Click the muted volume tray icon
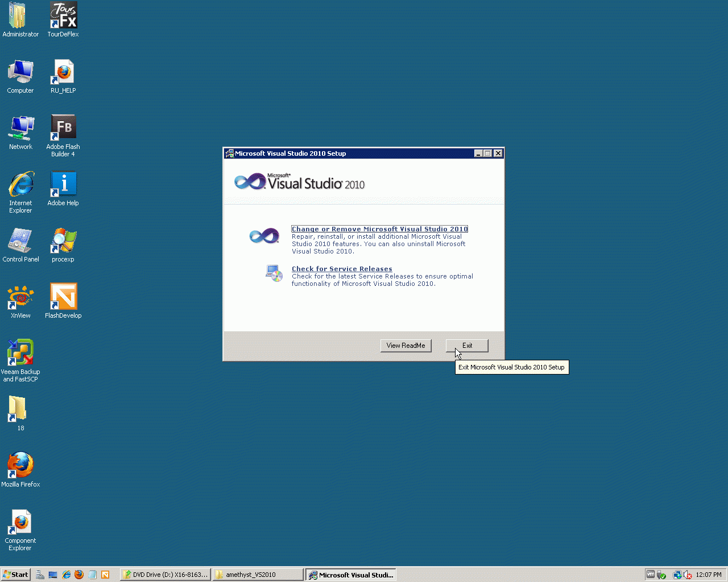The height and width of the screenshot is (582, 728). click(x=688, y=575)
